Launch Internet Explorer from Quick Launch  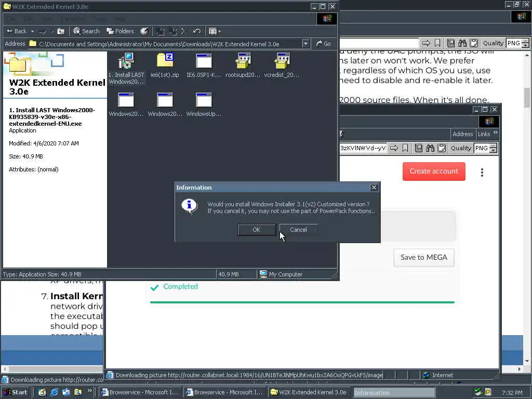point(54,392)
